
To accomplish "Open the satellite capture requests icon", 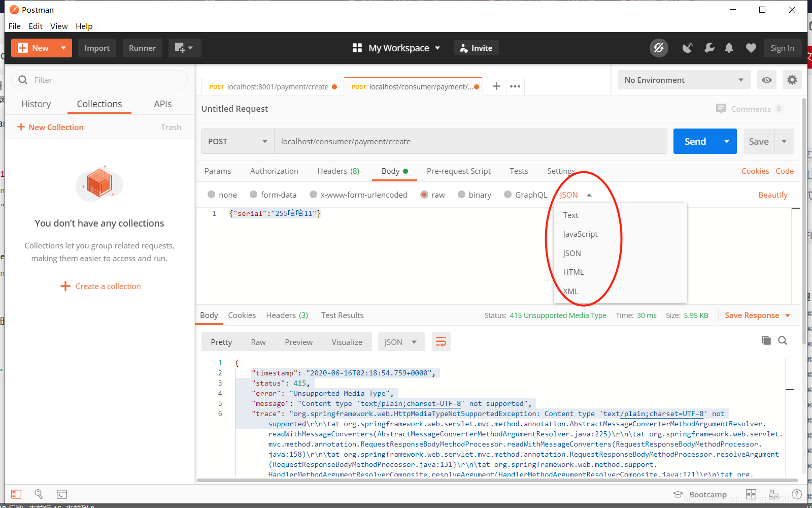I will [x=687, y=48].
